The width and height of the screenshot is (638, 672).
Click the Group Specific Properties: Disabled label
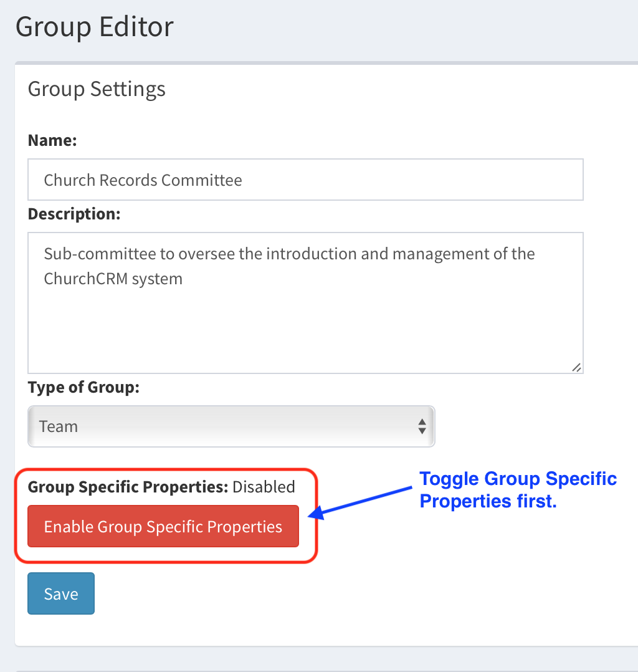(x=161, y=487)
